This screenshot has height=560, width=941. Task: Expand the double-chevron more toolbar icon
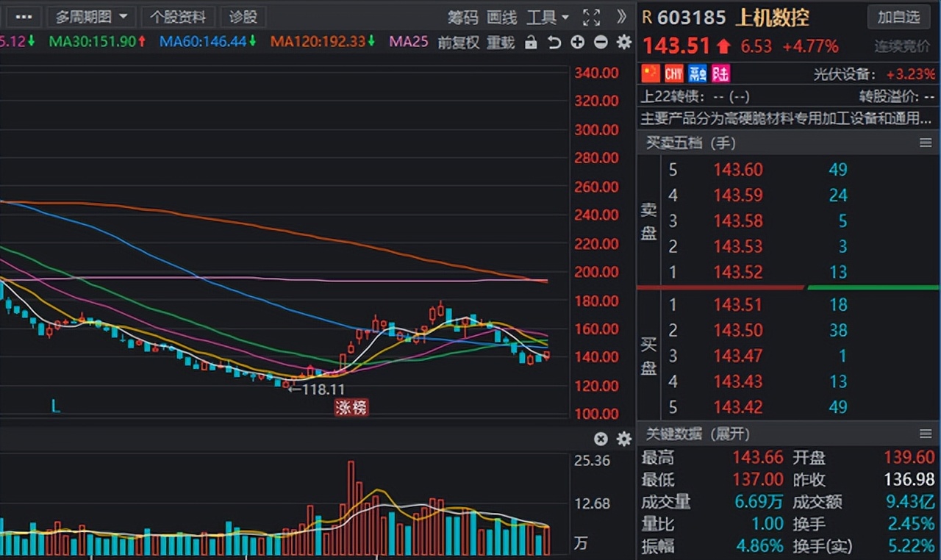622,16
